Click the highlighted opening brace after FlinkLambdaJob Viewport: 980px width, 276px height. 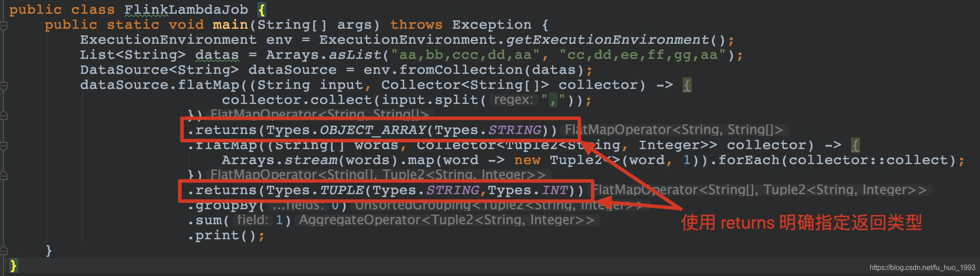(x=262, y=10)
